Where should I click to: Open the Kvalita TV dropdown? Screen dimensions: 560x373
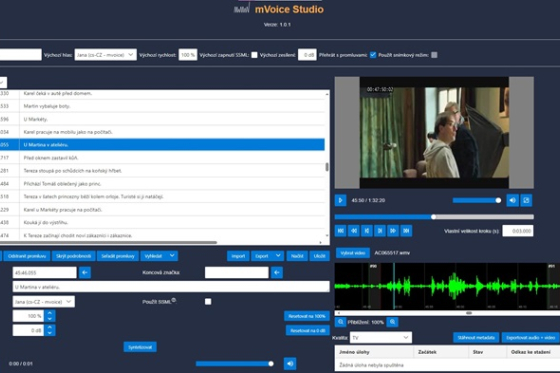pyautogui.click(x=381, y=338)
